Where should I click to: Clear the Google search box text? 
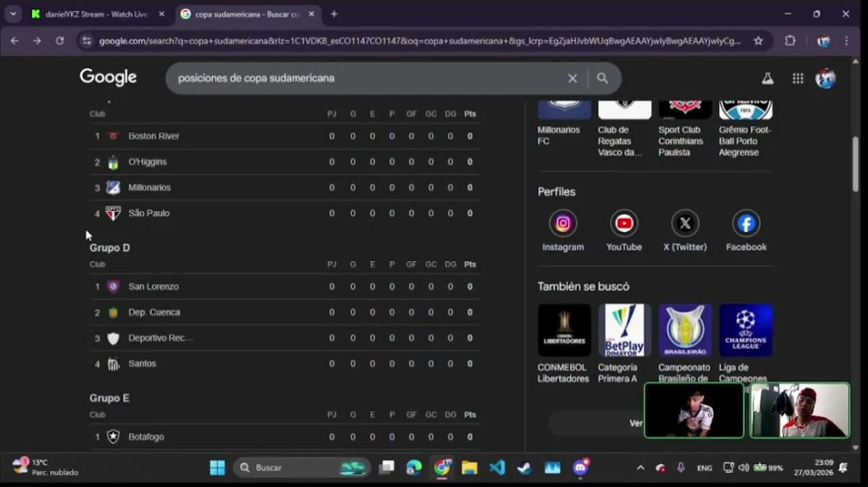pos(573,78)
